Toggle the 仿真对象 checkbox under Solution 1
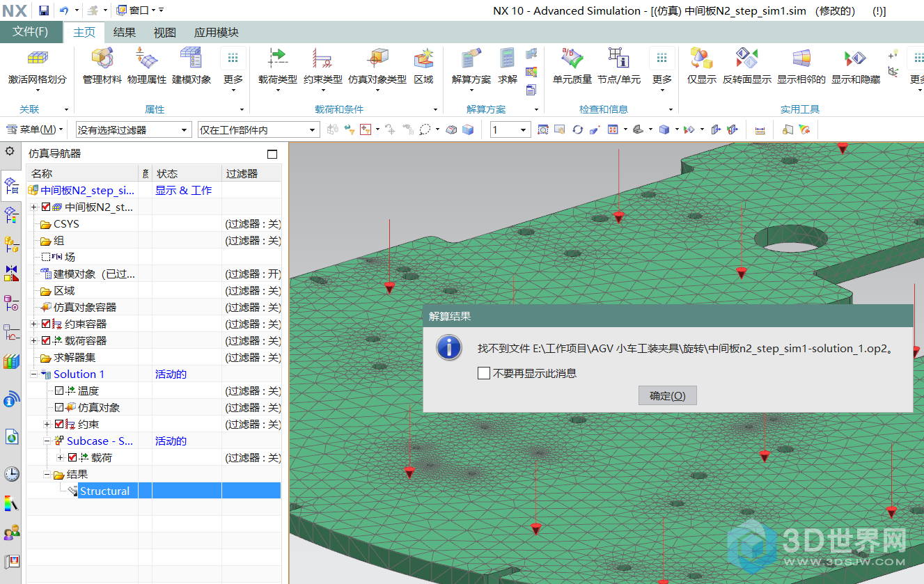The height and width of the screenshot is (584, 924). point(58,407)
